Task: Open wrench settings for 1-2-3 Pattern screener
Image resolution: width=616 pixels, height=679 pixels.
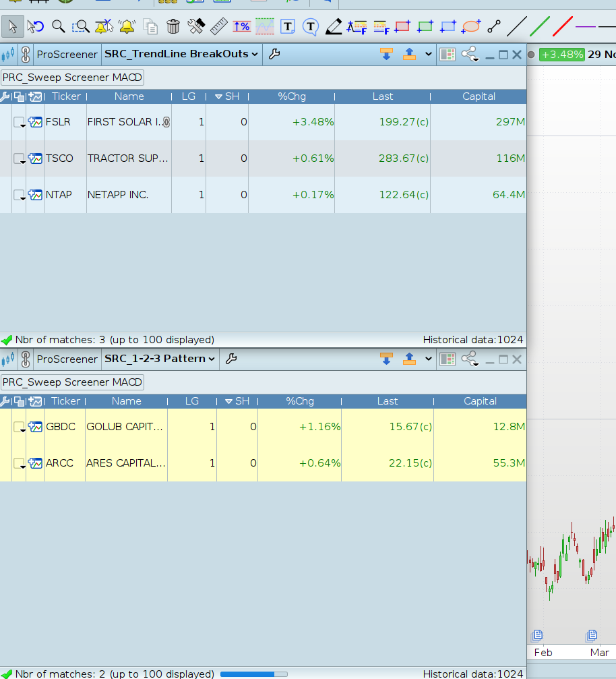Action: point(231,359)
